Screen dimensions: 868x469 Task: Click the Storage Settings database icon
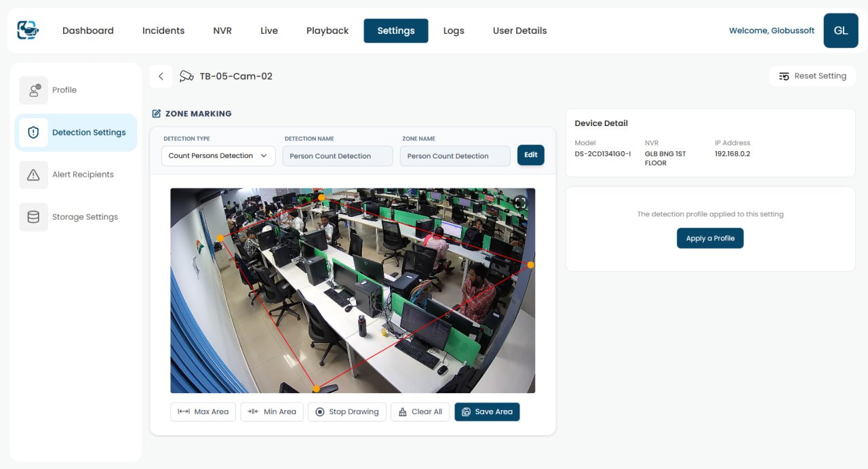(33, 216)
